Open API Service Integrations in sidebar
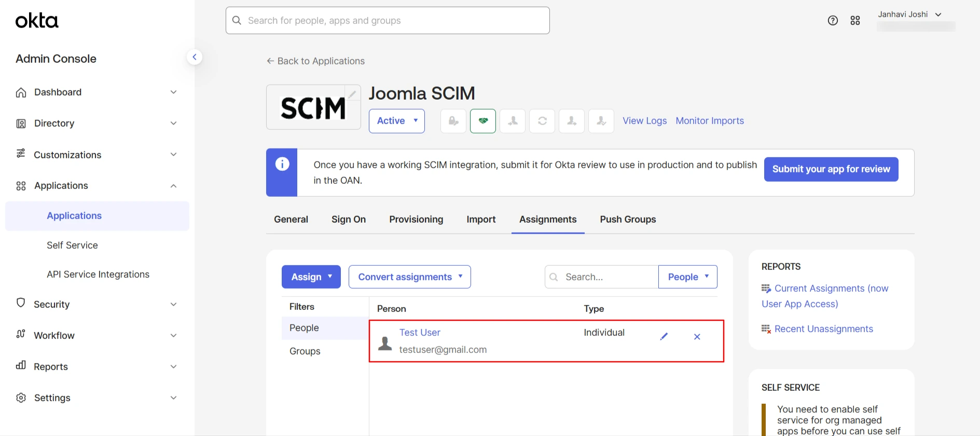This screenshot has width=980, height=436. (98, 274)
